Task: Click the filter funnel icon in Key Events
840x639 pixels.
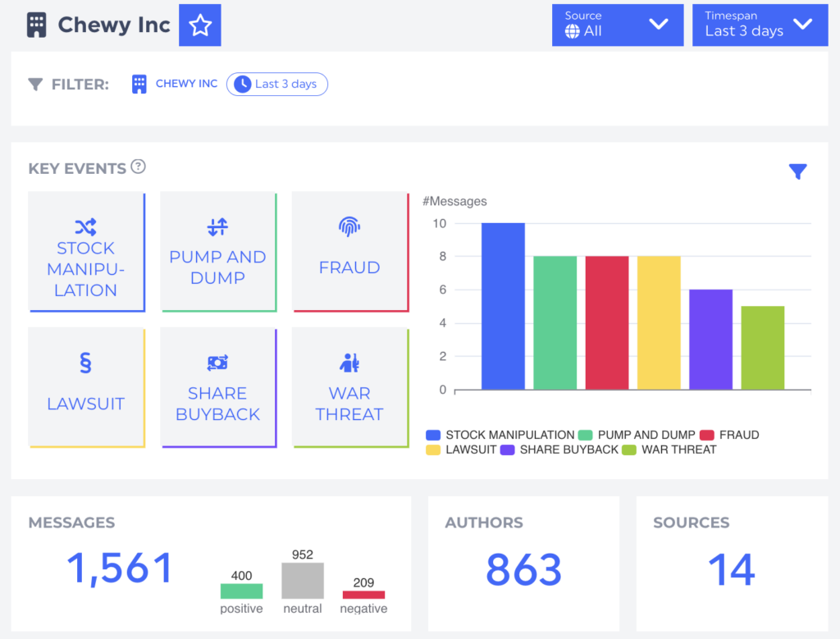Action: click(x=797, y=171)
